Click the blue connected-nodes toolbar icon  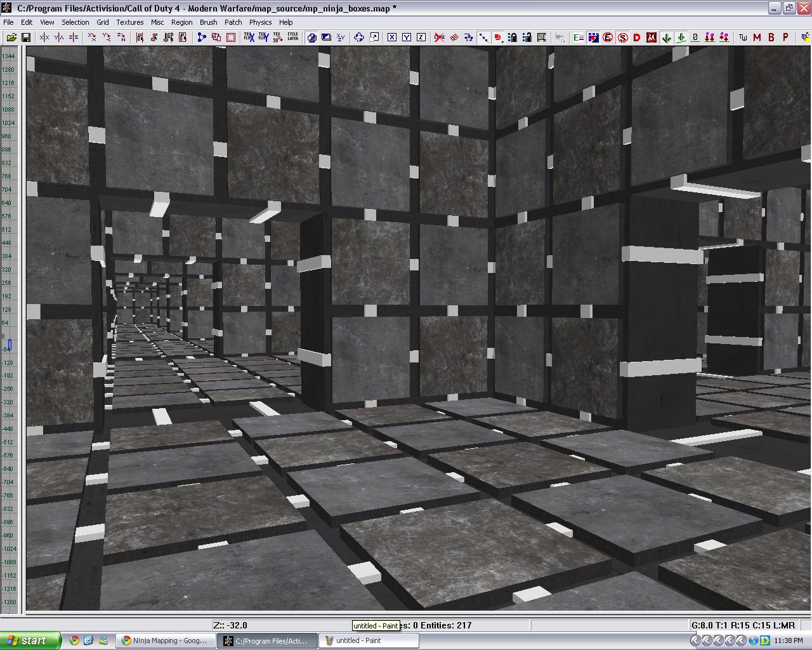coord(202,37)
